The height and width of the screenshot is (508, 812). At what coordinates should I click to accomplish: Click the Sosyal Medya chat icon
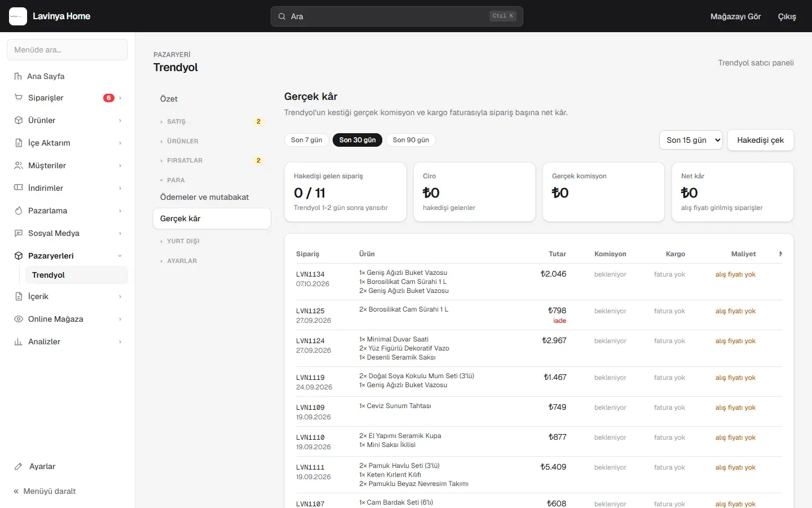(18, 233)
